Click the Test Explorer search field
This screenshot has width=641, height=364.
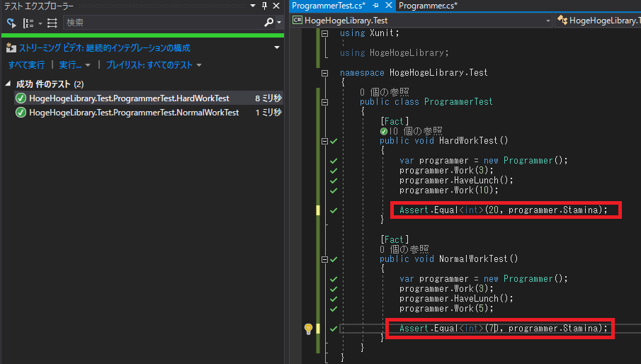(164, 23)
